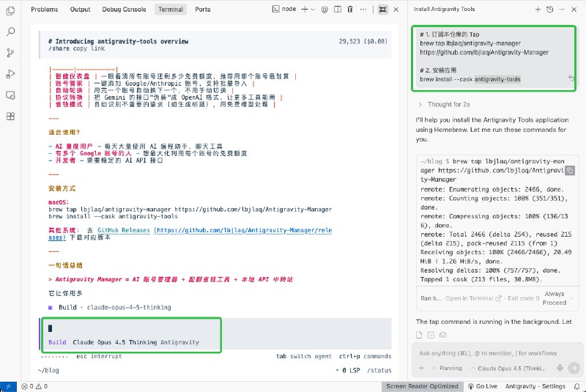The image size is (586, 392).
Task: Open the Extensions view
Action: tap(10, 117)
